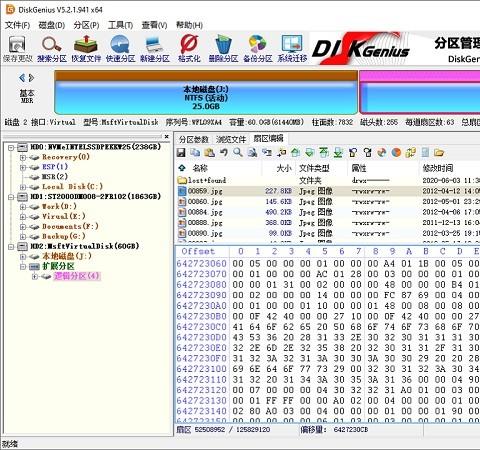
Task: Collapse the HD1 ST2000DM008 disk node
Action: pos(11,197)
